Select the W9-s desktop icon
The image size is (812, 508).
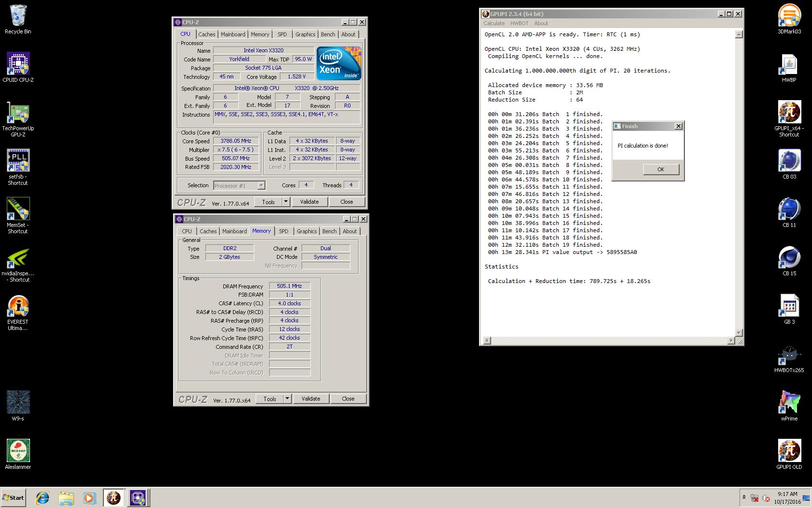[x=18, y=406]
